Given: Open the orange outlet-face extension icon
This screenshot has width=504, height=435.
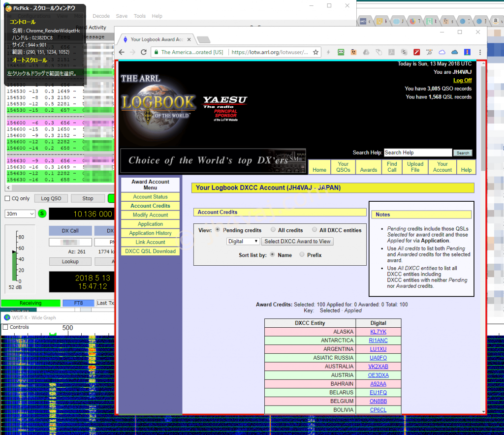Looking at the screenshot, I should pos(353,52).
